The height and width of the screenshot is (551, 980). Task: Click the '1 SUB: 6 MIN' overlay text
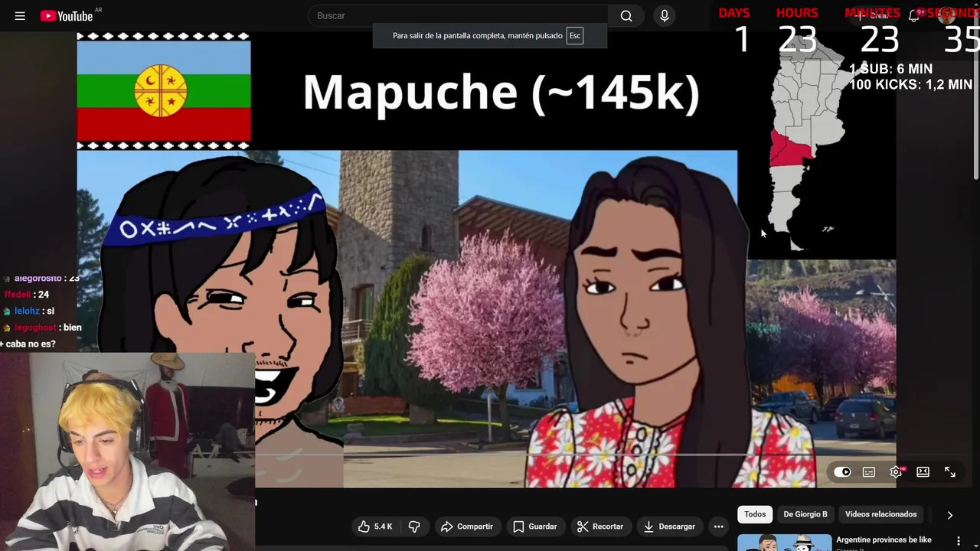pos(890,69)
